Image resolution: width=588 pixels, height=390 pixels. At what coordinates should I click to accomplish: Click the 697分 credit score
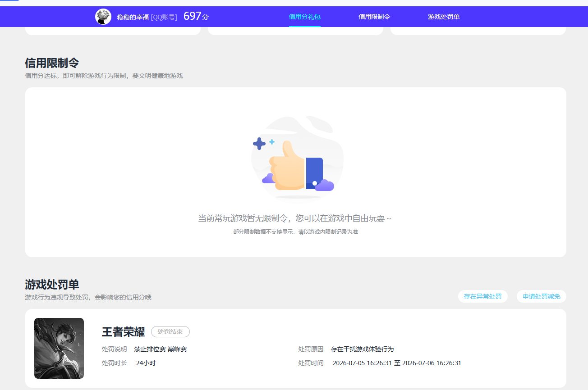196,17
